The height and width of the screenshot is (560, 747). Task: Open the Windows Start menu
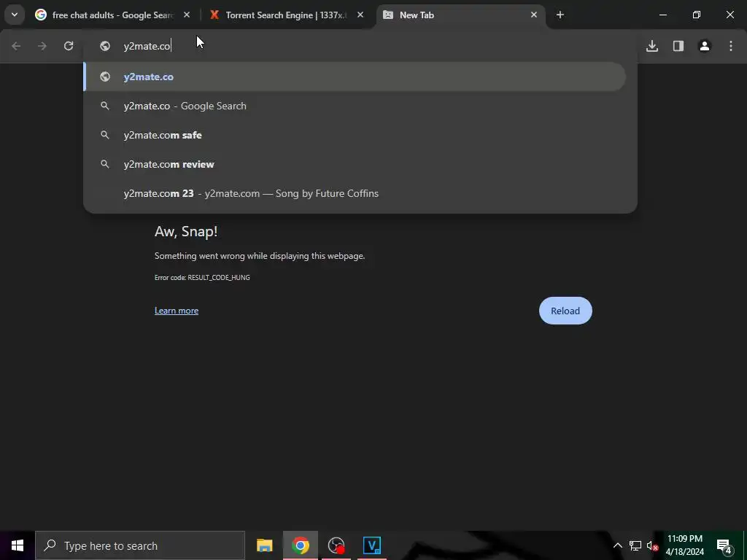tap(18, 545)
